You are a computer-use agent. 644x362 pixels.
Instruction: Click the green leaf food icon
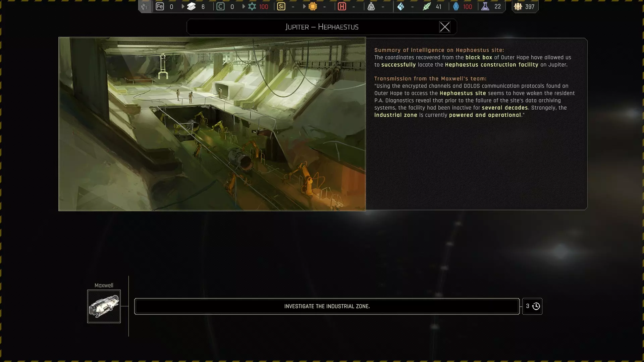427,6
